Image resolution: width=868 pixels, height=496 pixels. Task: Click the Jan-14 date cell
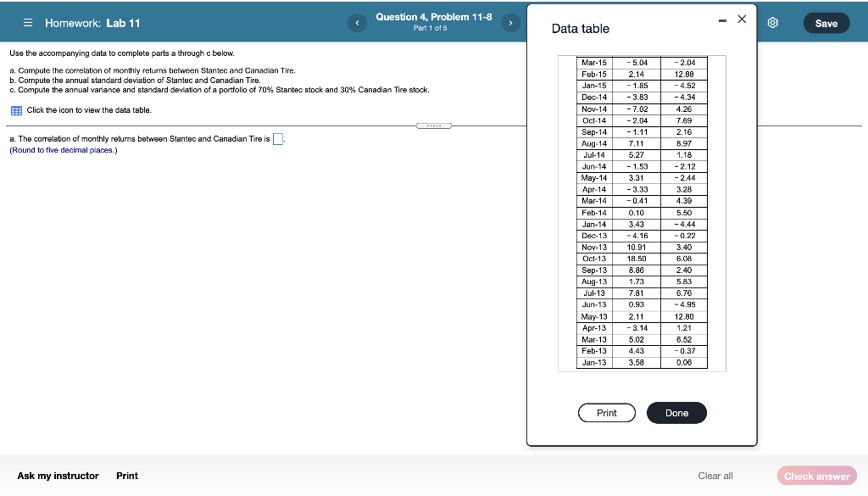(594, 224)
